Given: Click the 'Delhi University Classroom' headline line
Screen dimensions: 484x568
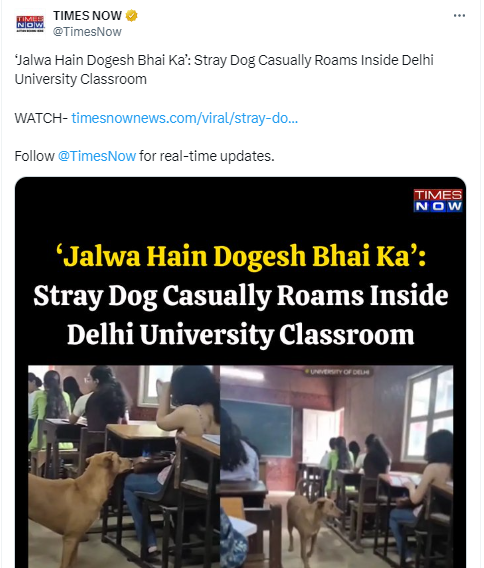Looking at the screenshot, I should (241, 334).
